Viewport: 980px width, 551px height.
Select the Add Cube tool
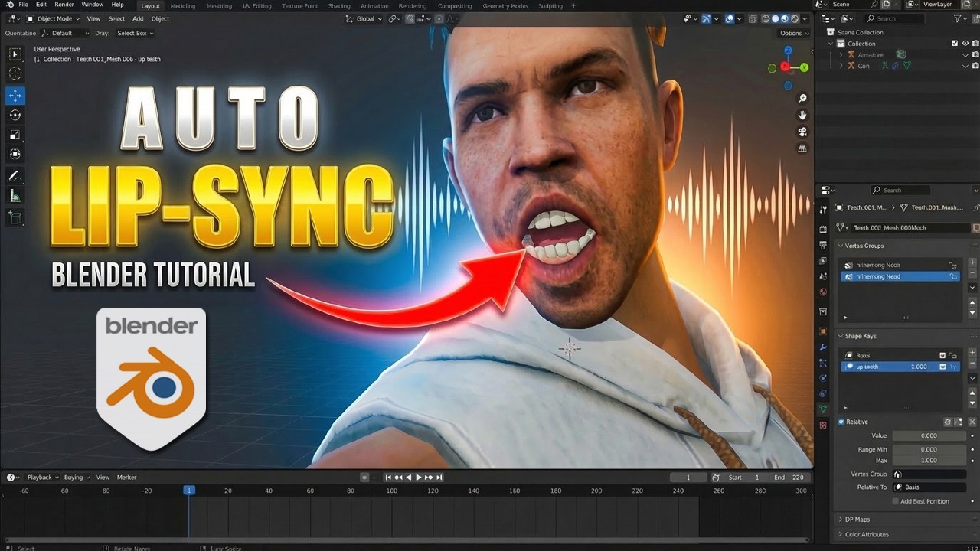pyautogui.click(x=15, y=218)
